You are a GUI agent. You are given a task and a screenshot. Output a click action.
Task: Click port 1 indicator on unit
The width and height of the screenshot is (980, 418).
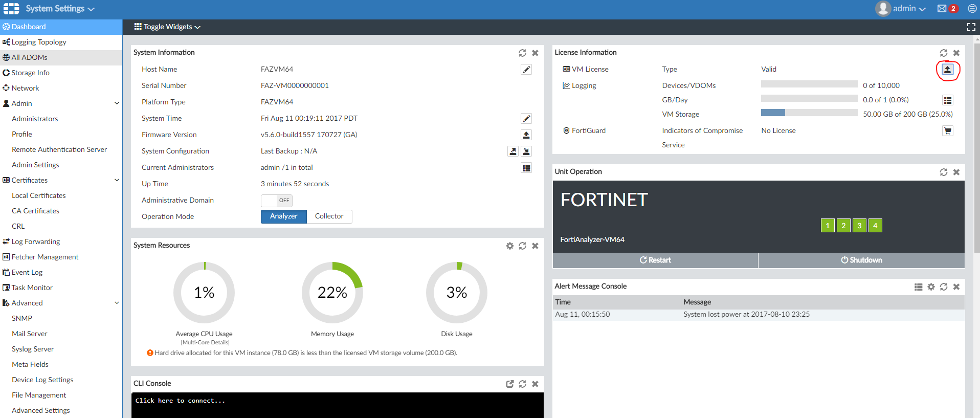tap(828, 226)
